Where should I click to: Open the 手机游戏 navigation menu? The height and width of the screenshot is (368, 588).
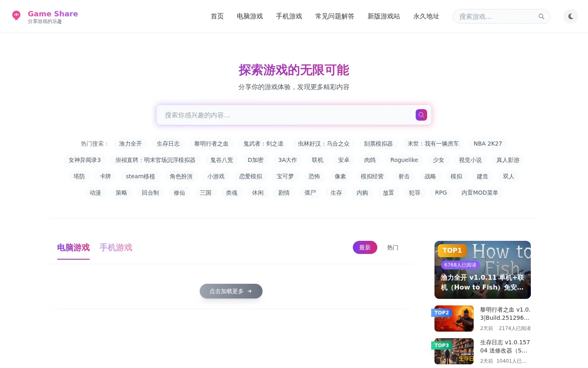pyautogui.click(x=289, y=16)
